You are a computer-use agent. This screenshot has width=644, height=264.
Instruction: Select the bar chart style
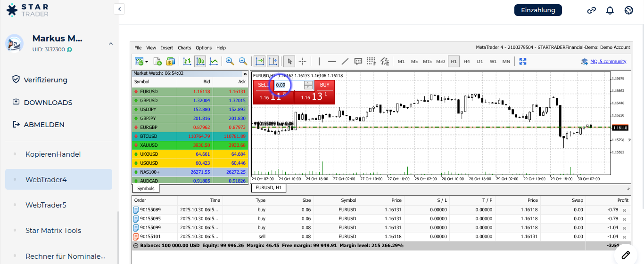187,61
